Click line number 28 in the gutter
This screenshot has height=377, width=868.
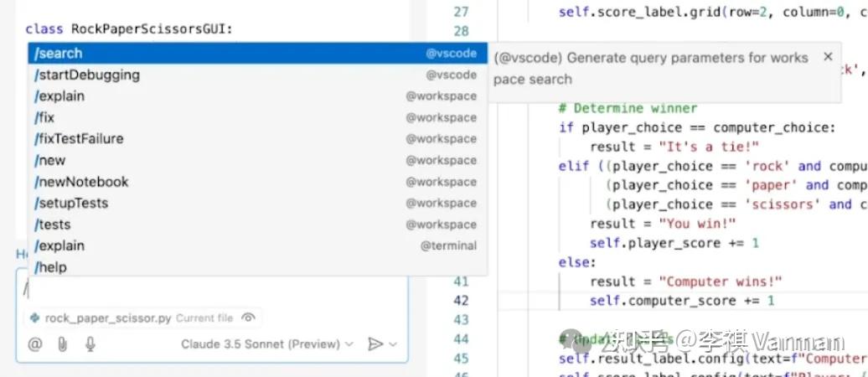(461, 31)
